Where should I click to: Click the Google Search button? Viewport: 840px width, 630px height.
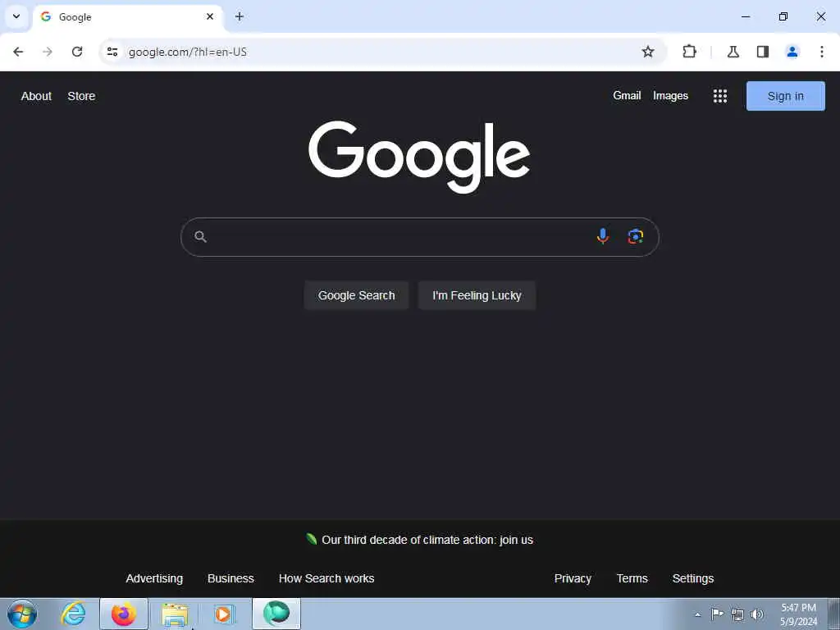(x=356, y=295)
